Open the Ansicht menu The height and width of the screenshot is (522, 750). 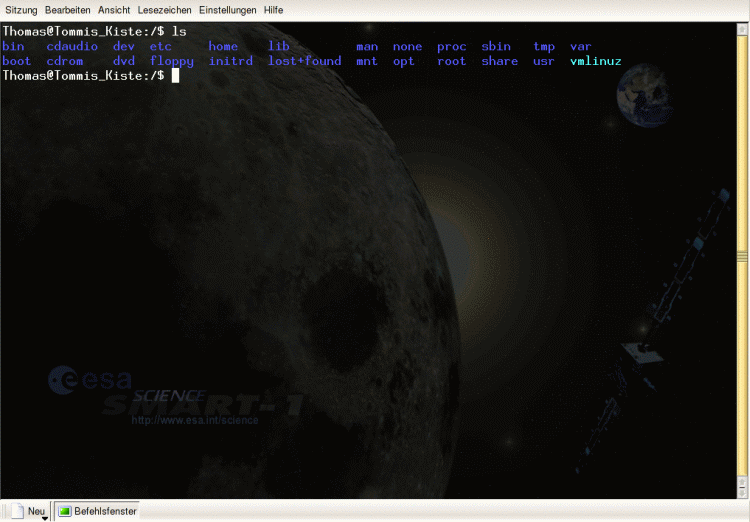tap(114, 10)
